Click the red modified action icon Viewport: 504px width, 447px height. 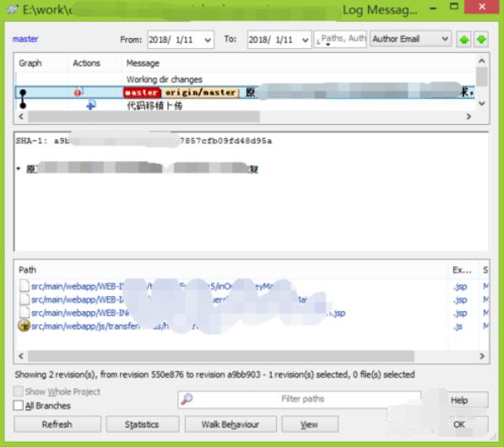[x=78, y=92]
